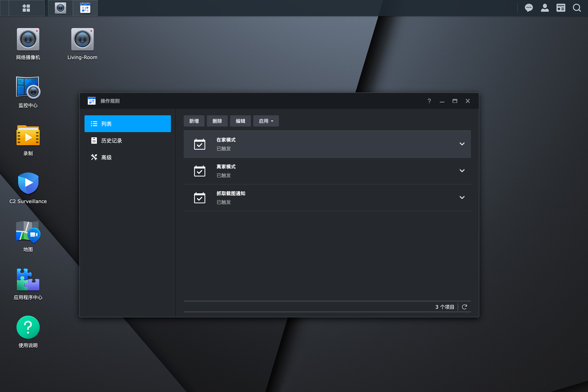This screenshot has height=392, width=588.
Task: Open the main menu grid icon
Action: (26, 8)
